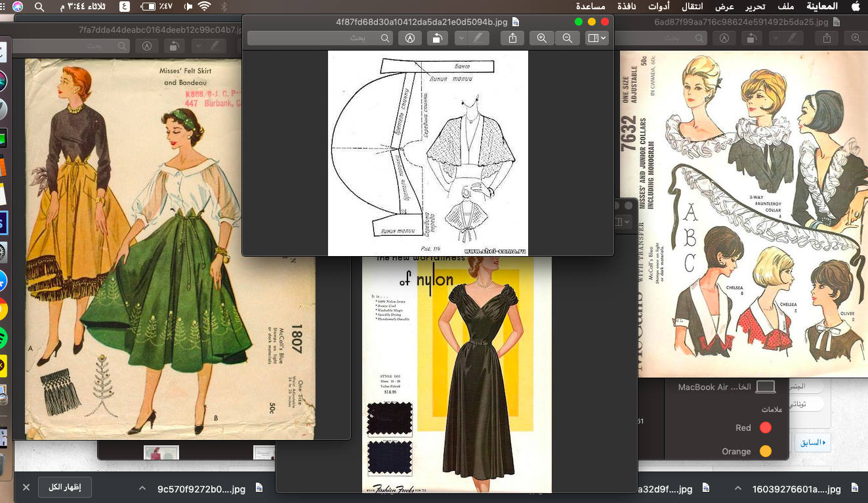Image resolution: width=868 pixels, height=503 pixels.
Task: Click the السابق (Previous) button
Action: click(812, 442)
